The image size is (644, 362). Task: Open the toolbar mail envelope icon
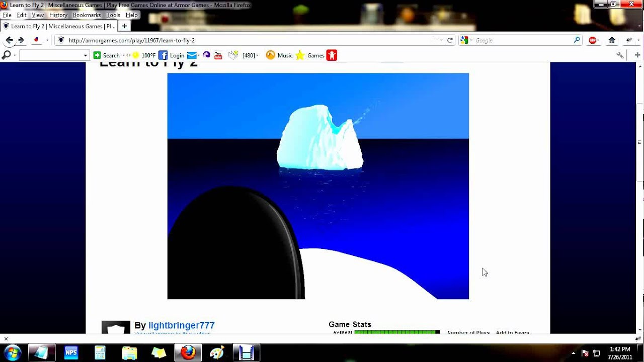pyautogui.click(x=191, y=55)
